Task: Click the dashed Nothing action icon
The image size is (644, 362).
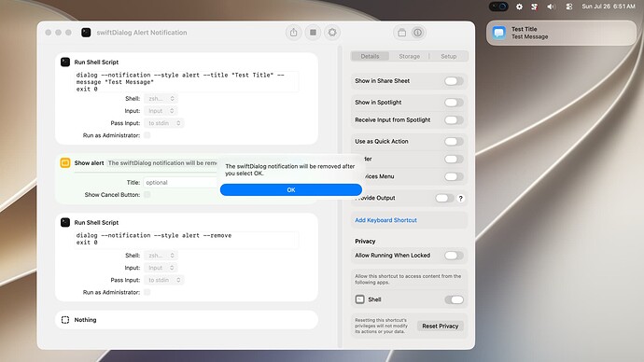Action: pos(65,320)
